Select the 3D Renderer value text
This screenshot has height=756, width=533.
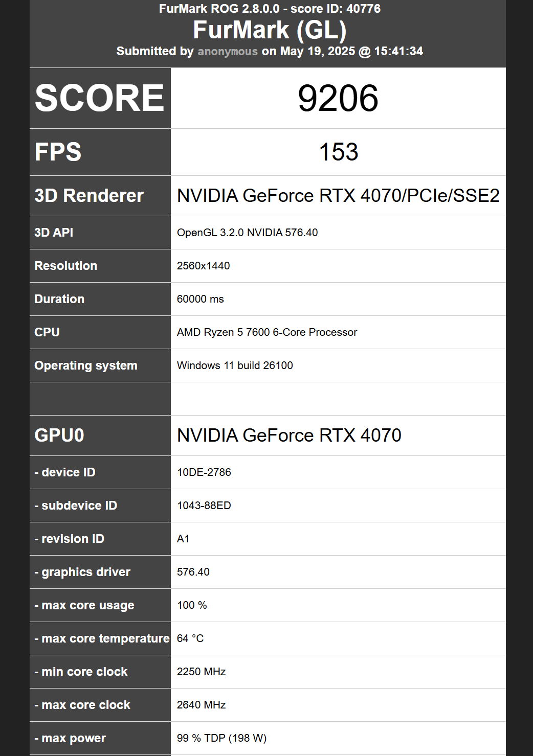tap(338, 196)
